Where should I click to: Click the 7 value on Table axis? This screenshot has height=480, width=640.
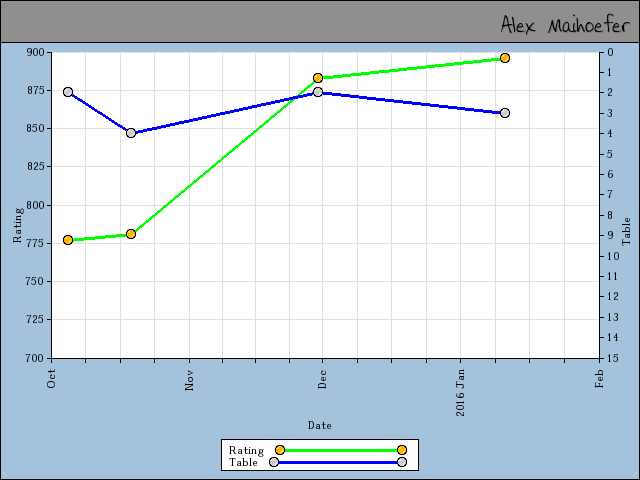point(610,194)
